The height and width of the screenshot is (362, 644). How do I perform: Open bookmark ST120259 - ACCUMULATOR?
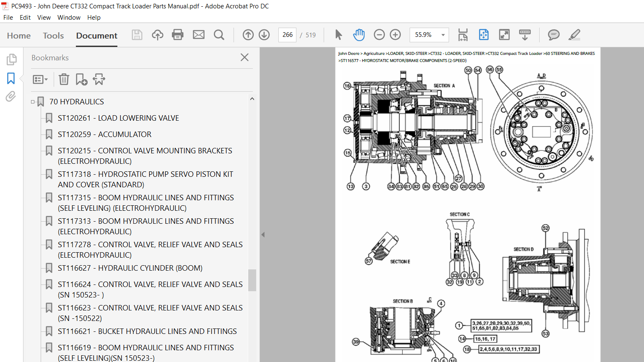pyautogui.click(x=104, y=134)
